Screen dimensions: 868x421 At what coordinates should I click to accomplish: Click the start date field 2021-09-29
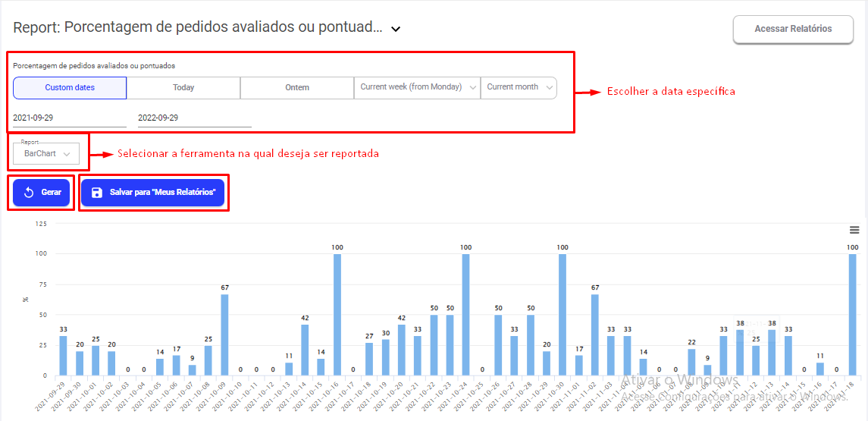70,118
